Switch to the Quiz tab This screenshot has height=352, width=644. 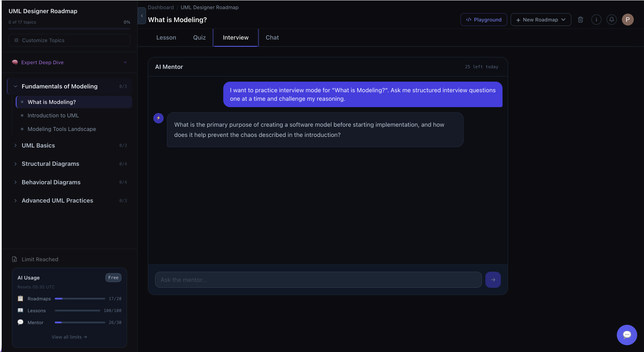tap(199, 37)
